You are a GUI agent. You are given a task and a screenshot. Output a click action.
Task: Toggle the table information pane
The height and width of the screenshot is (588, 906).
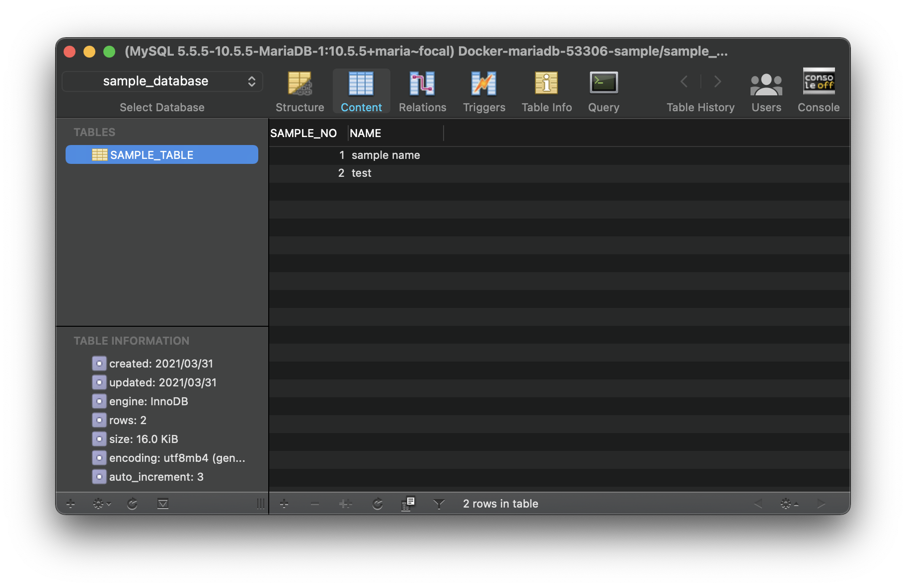click(163, 504)
